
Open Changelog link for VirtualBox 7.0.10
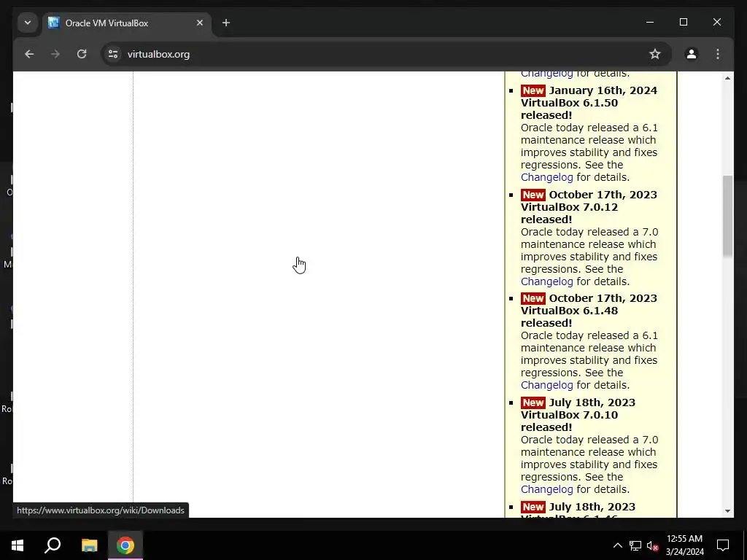pos(546,489)
